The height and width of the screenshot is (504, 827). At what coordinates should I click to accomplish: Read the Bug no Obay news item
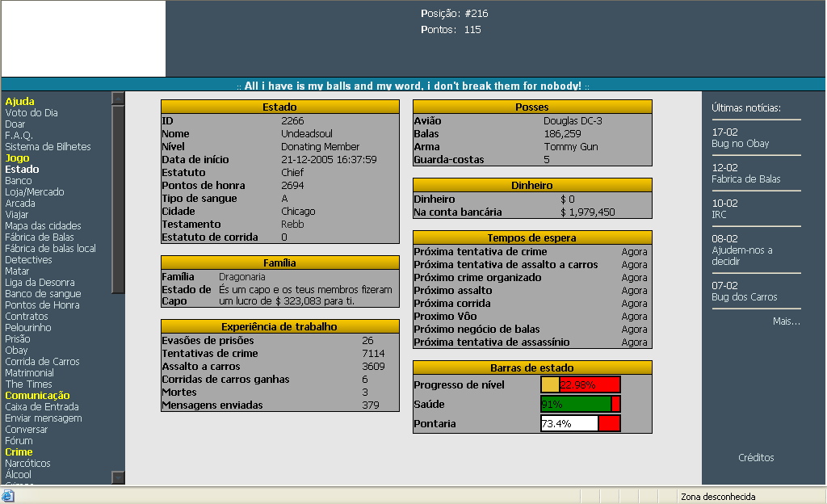click(x=740, y=144)
